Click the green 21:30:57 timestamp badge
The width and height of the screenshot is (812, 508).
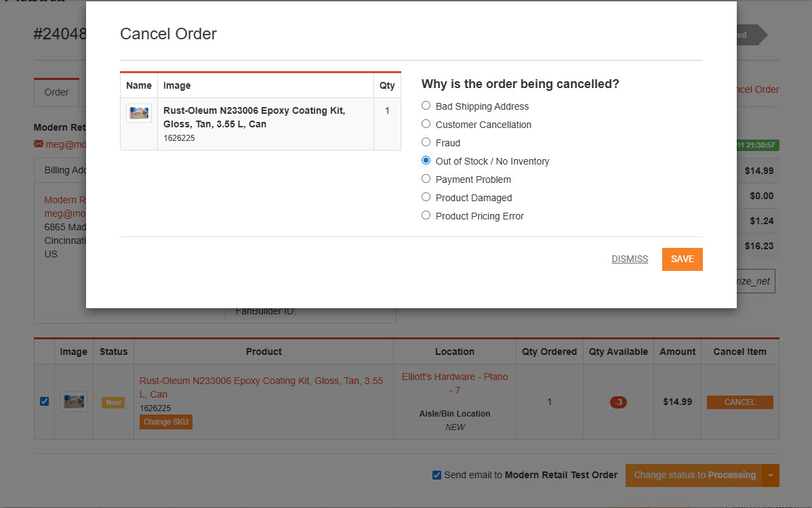tap(758, 146)
